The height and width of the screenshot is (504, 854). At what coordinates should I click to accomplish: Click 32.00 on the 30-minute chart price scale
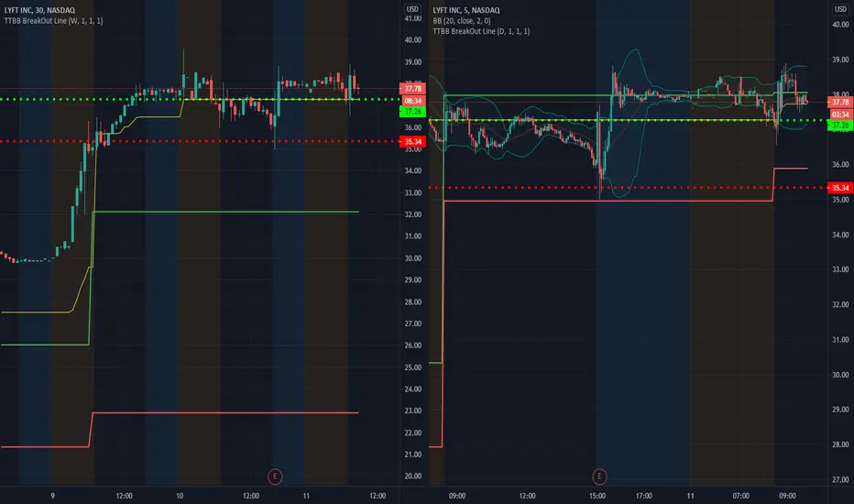(413, 214)
